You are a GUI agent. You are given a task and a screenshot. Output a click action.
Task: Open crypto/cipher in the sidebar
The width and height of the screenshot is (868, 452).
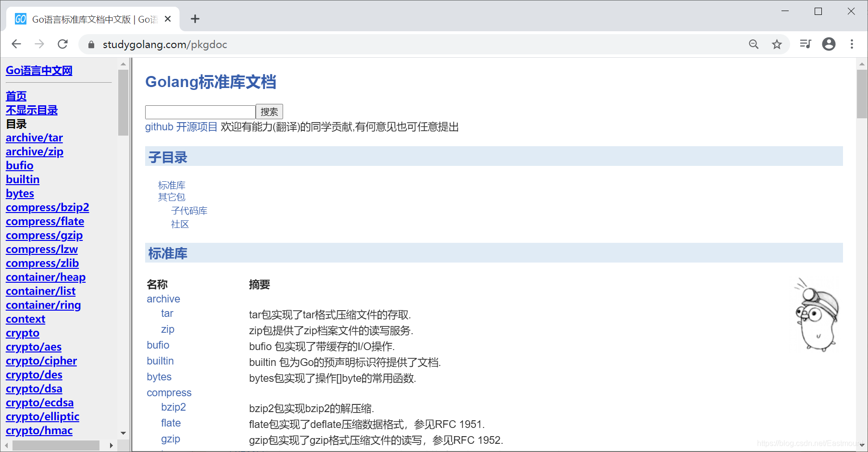41,361
